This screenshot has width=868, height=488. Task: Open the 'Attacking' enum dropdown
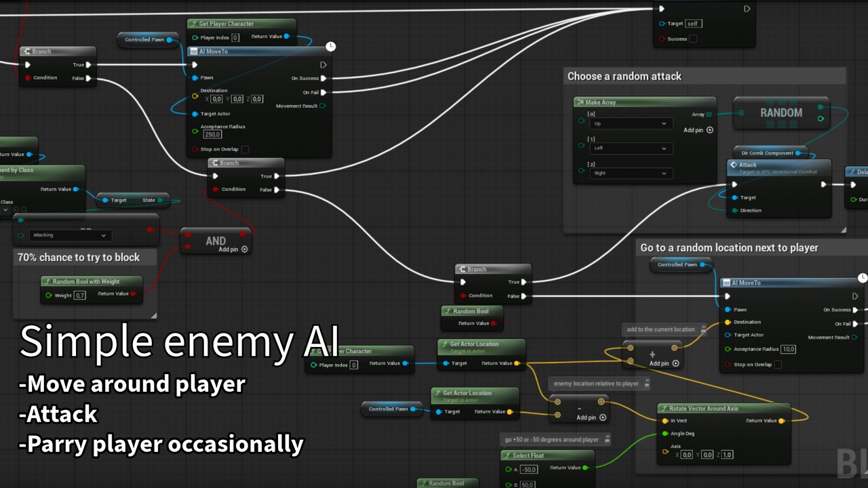click(71, 235)
